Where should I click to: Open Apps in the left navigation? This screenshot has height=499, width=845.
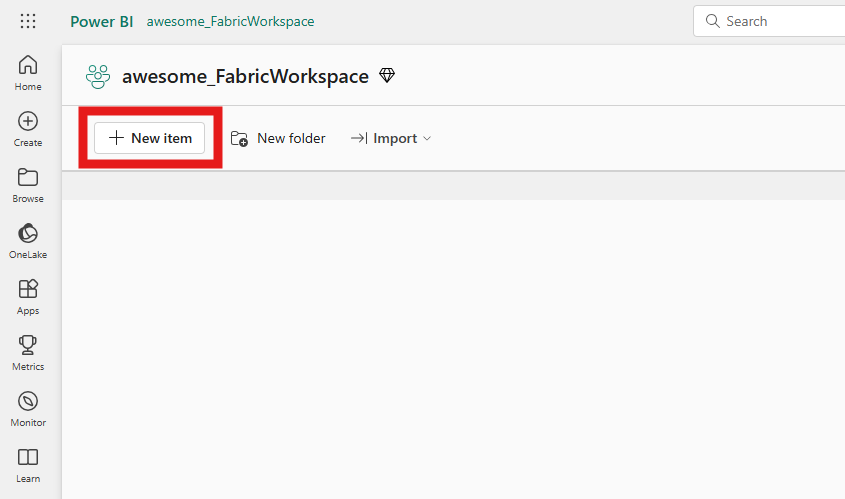pyautogui.click(x=28, y=297)
